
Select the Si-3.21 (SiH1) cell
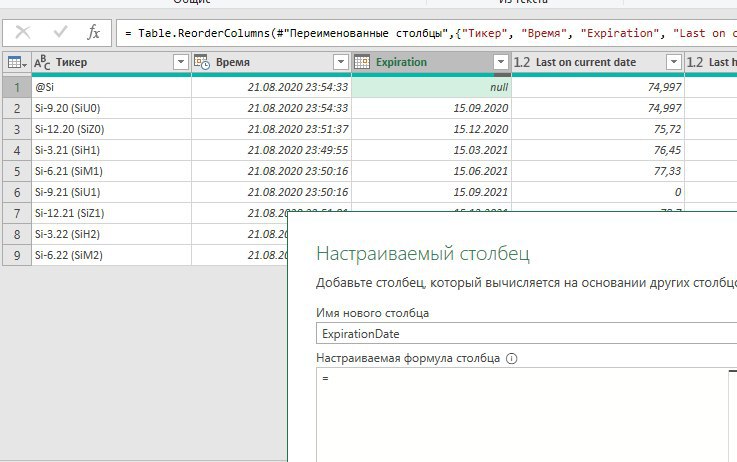point(111,150)
